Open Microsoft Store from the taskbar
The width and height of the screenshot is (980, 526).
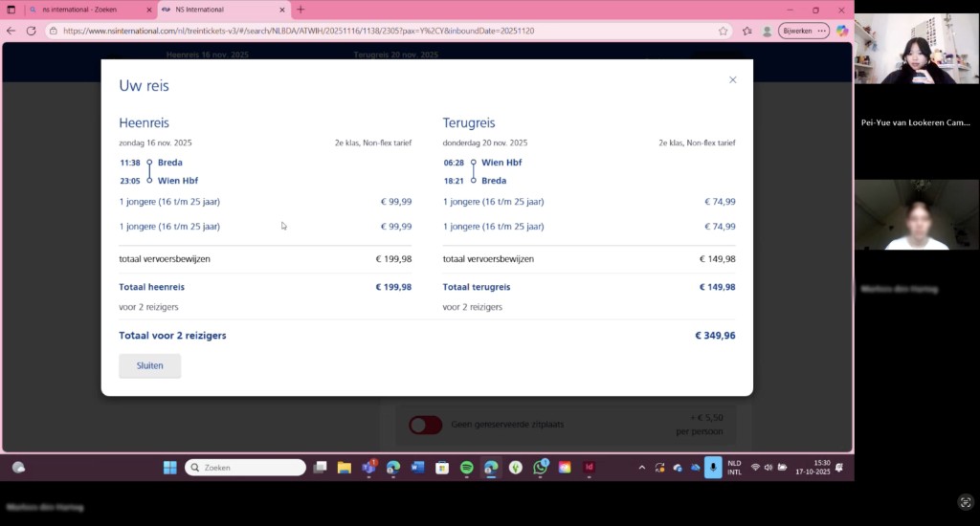[442, 468]
